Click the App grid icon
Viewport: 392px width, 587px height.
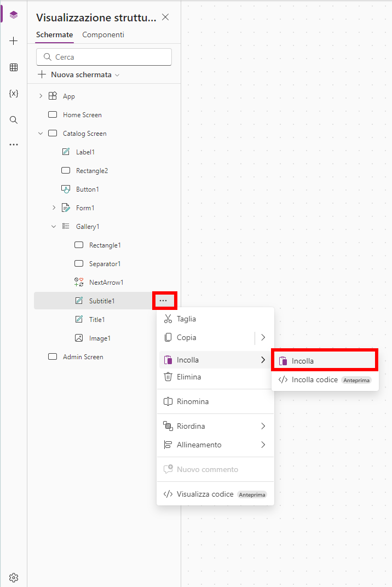[x=53, y=96]
